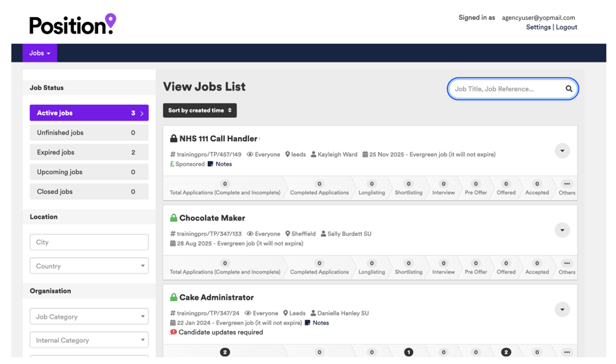Click the Logout link
This screenshot has width=616, height=364.
click(566, 27)
